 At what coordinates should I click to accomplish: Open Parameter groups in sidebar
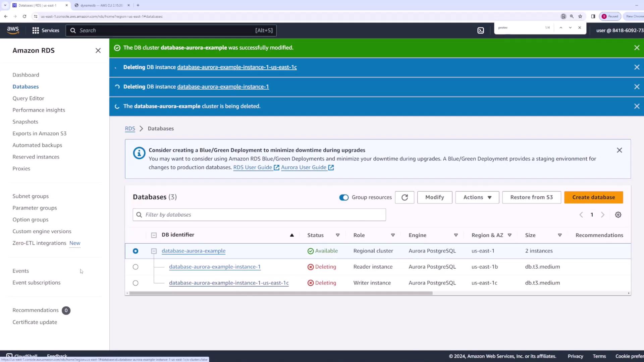[x=35, y=208]
